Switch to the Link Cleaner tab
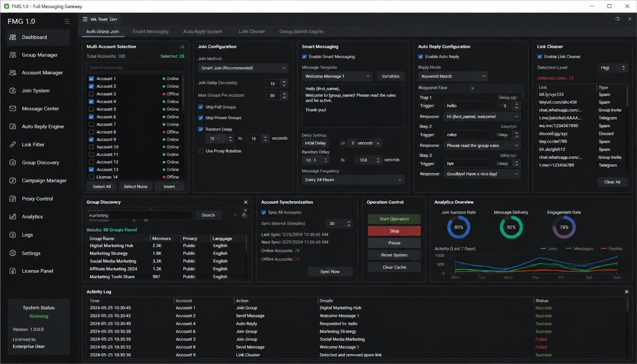The height and width of the screenshot is (364, 637). pos(252,31)
